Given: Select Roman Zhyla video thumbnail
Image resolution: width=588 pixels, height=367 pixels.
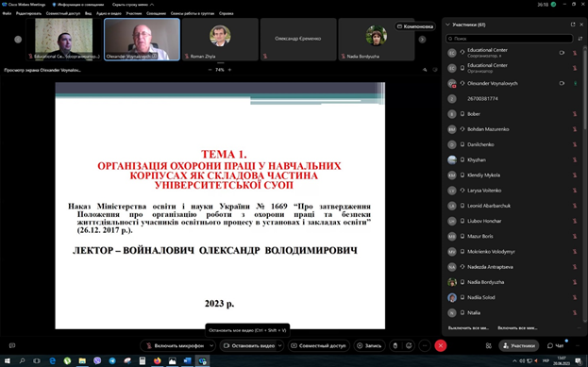Looking at the screenshot, I should click(x=220, y=40).
